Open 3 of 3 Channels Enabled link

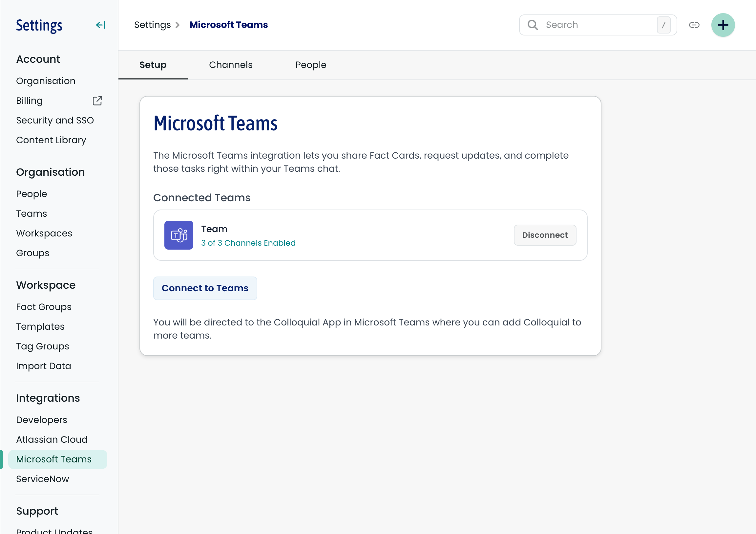(x=248, y=243)
